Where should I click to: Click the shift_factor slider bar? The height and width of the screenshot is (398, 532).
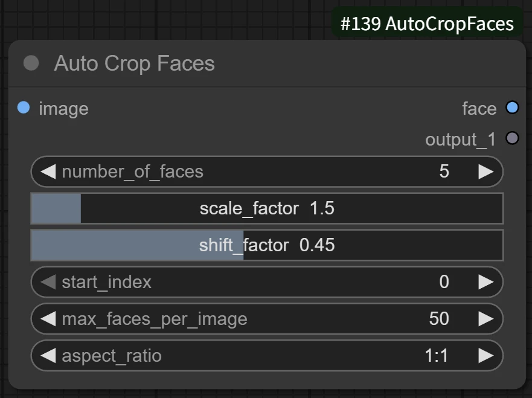[267, 245]
